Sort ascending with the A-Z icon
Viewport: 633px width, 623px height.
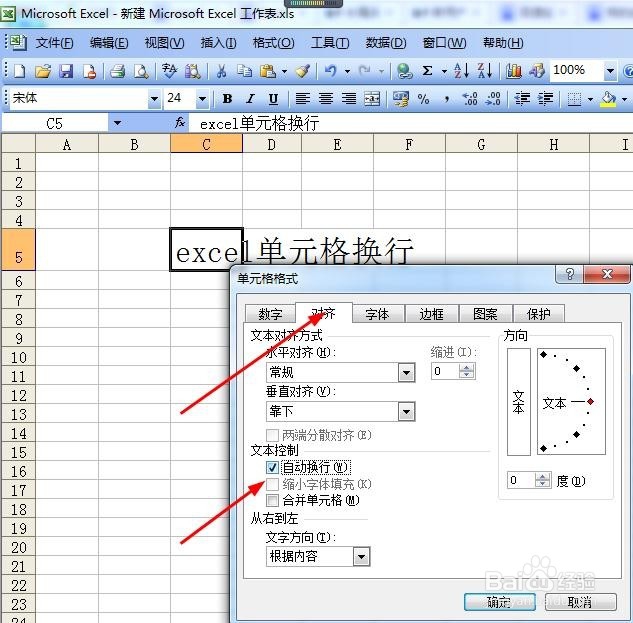pyautogui.click(x=461, y=71)
